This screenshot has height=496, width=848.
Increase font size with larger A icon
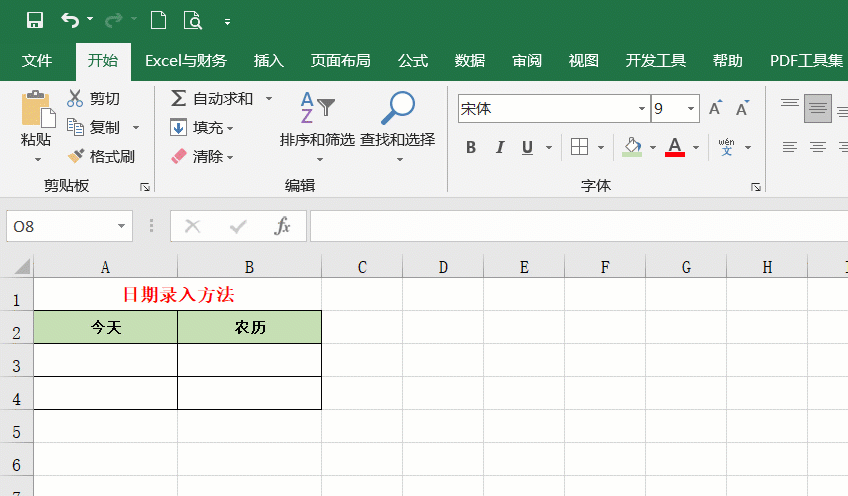tap(715, 109)
